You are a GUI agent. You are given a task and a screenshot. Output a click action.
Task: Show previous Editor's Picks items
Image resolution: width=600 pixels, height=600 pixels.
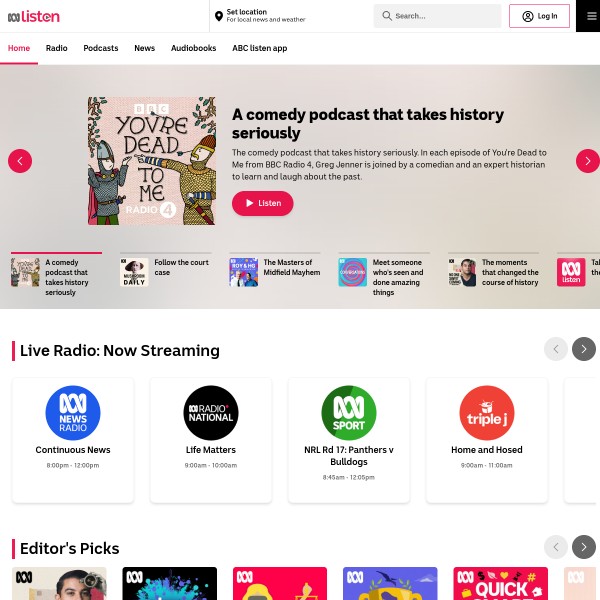click(556, 547)
